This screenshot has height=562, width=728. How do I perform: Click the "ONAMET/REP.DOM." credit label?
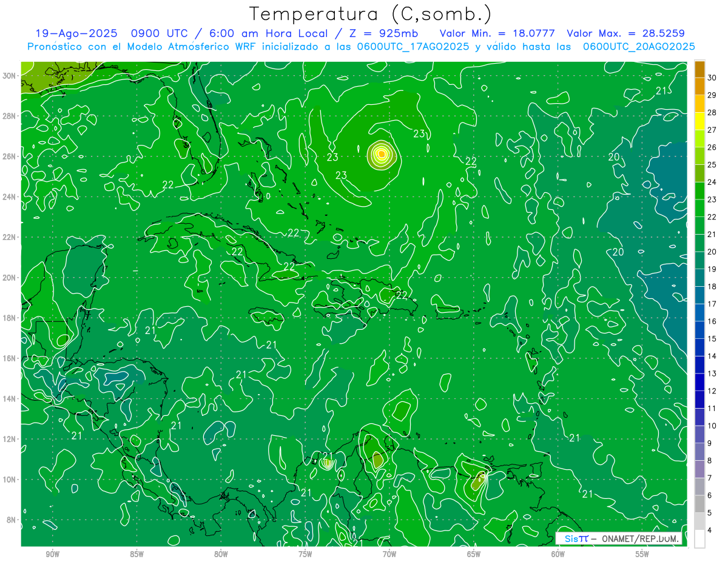point(641,538)
